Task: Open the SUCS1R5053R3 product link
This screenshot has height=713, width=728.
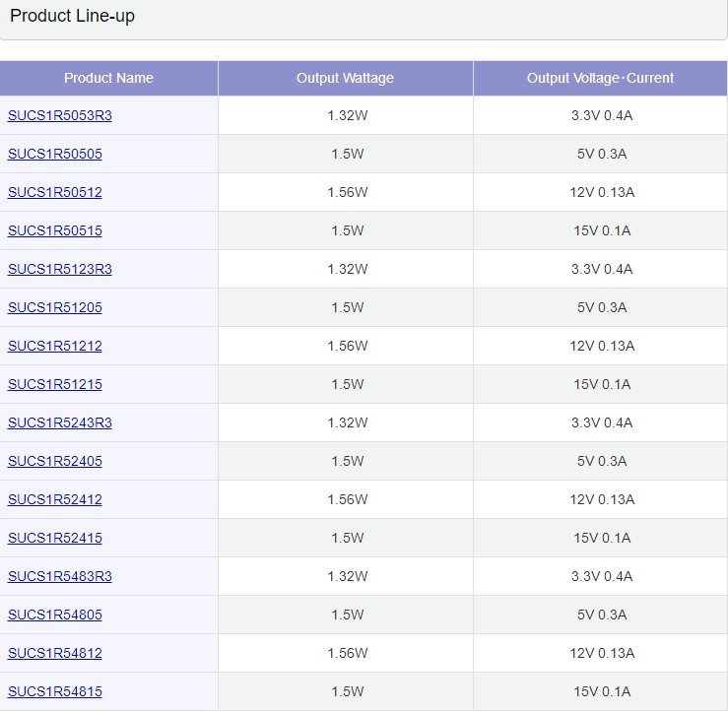Action: coord(59,115)
